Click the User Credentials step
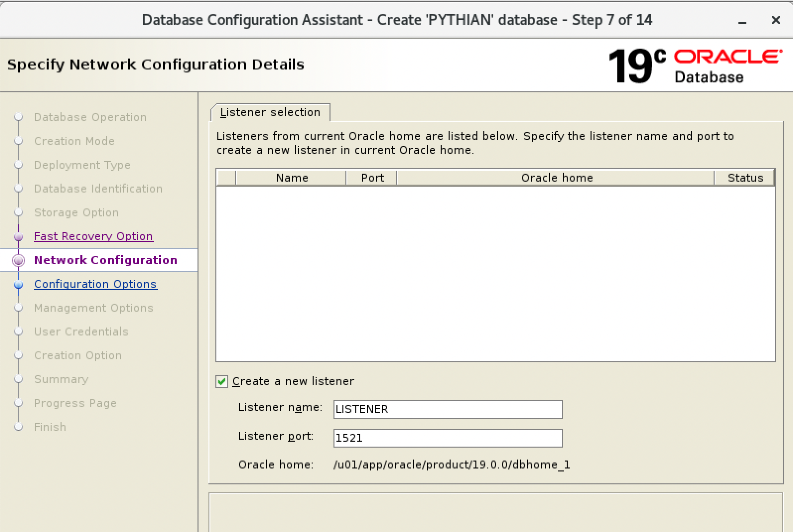 tap(81, 332)
